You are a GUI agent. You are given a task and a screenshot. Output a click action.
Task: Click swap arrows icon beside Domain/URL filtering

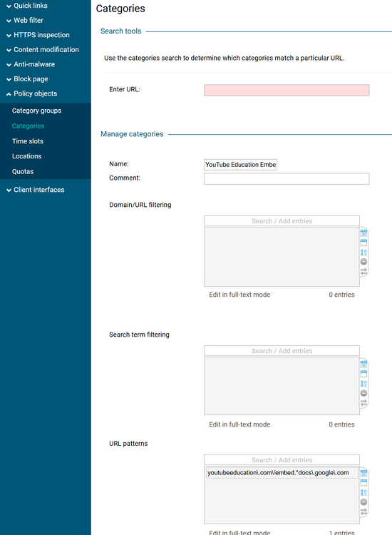pyautogui.click(x=363, y=272)
